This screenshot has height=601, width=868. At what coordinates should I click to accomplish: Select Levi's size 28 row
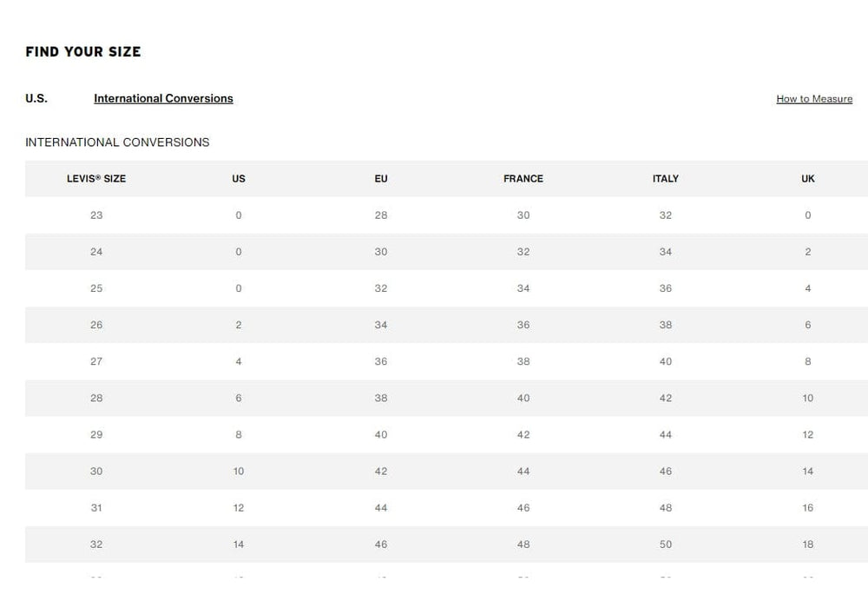[x=96, y=398]
